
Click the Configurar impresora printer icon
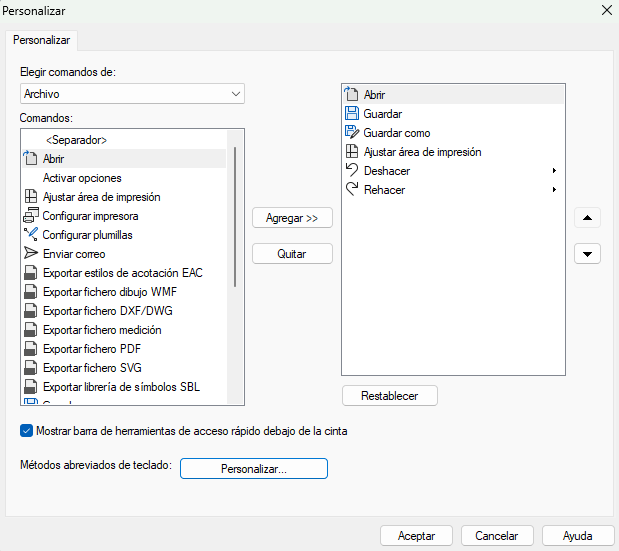(x=31, y=215)
